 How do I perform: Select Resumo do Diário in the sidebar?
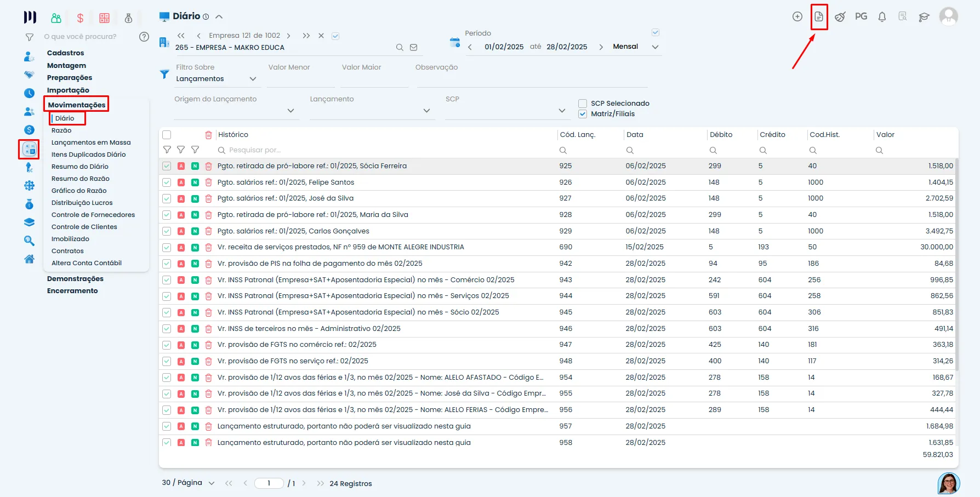point(80,167)
